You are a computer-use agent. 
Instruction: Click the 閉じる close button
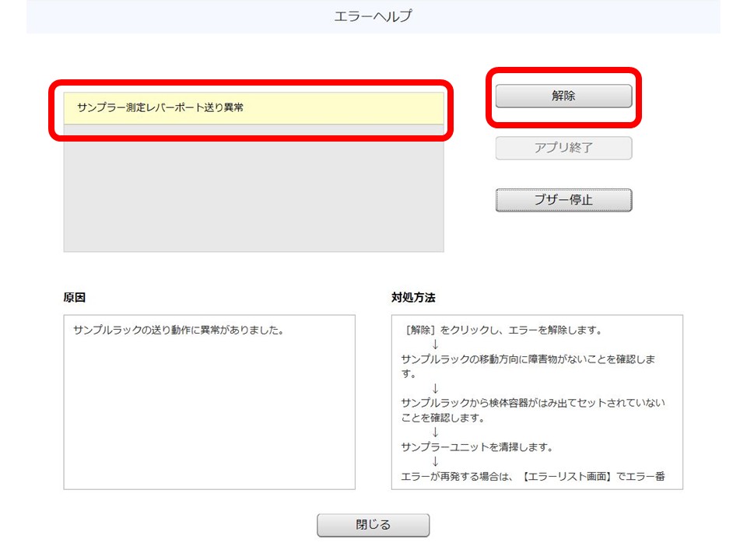tap(372, 525)
